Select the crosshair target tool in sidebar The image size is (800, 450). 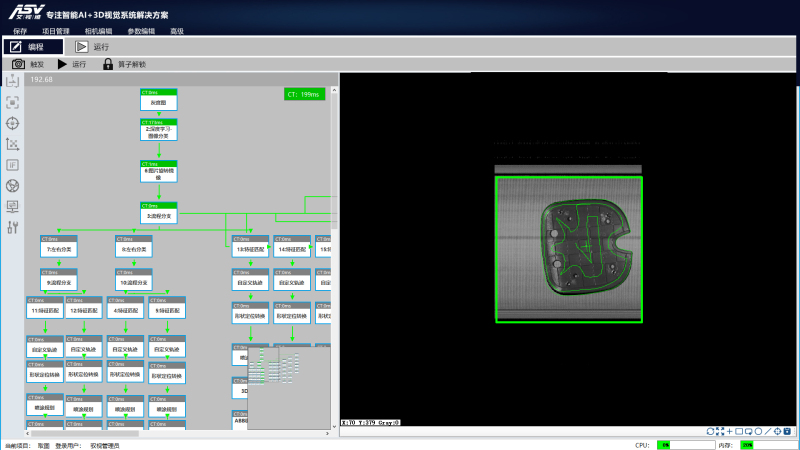13,123
